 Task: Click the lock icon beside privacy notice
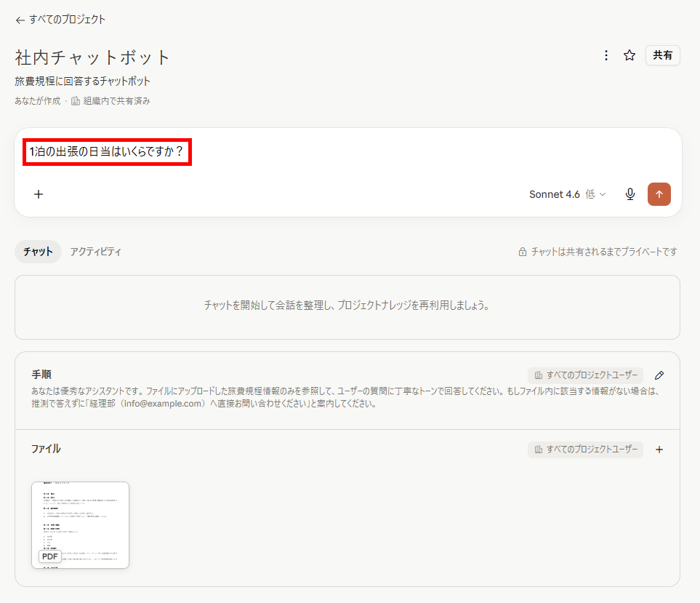[523, 252]
